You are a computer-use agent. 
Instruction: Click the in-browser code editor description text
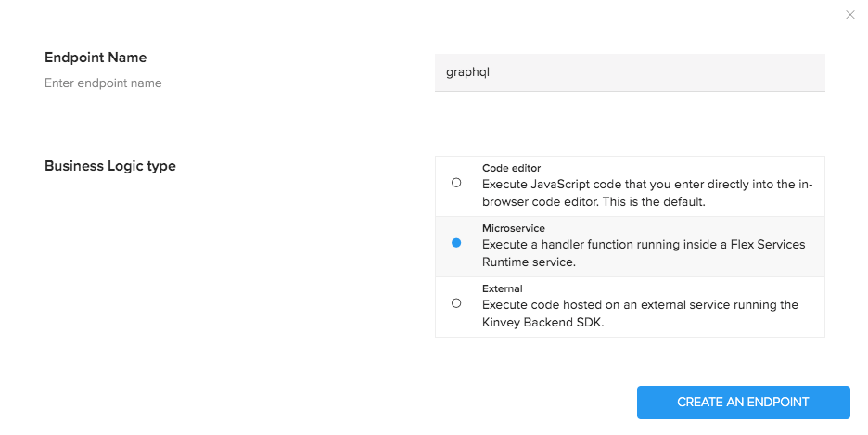pyautogui.click(x=646, y=185)
